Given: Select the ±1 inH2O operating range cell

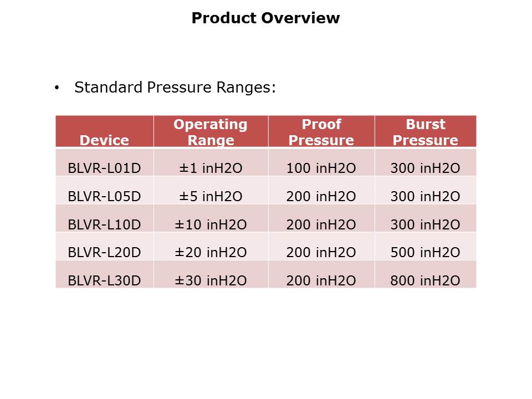Looking at the screenshot, I should click(211, 168).
